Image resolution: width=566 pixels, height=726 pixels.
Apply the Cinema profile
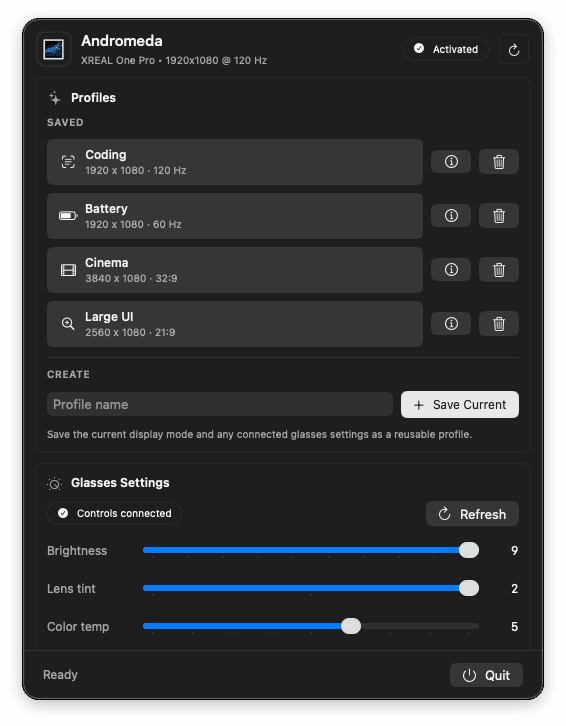point(235,270)
